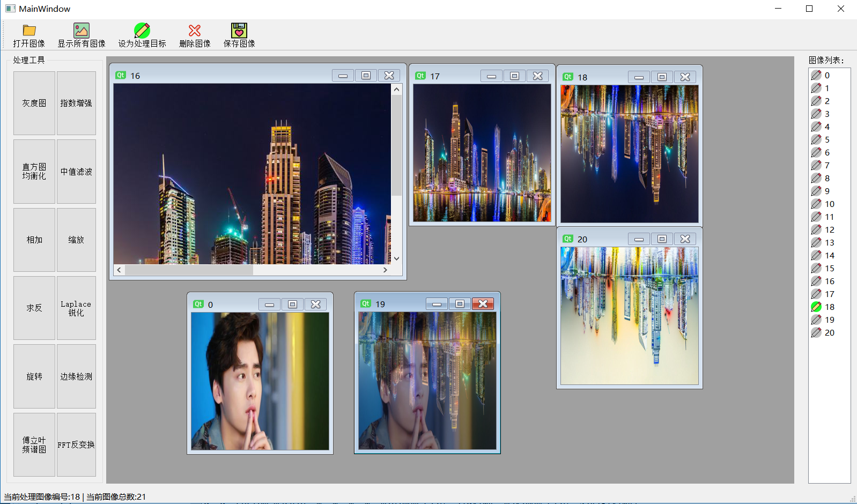Minimize subwindow 18
This screenshot has height=504, width=857.
(x=639, y=77)
